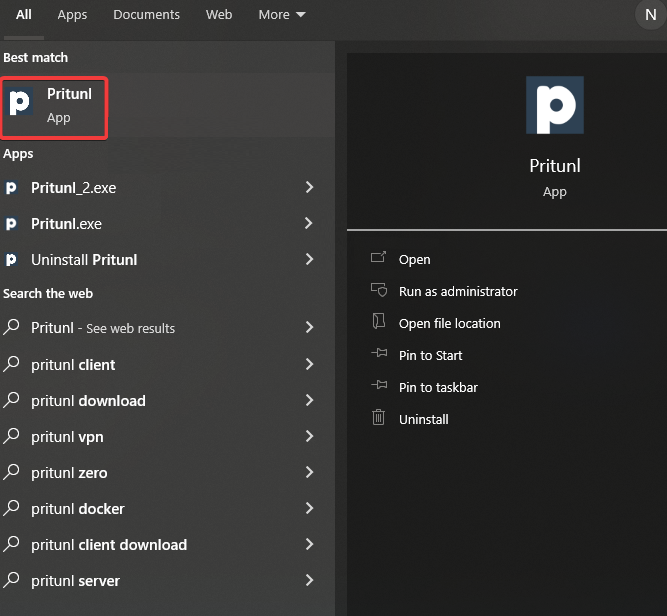
Task: Click the Pin to taskbar pin icon
Action: pyautogui.click(x=379, y=385)
